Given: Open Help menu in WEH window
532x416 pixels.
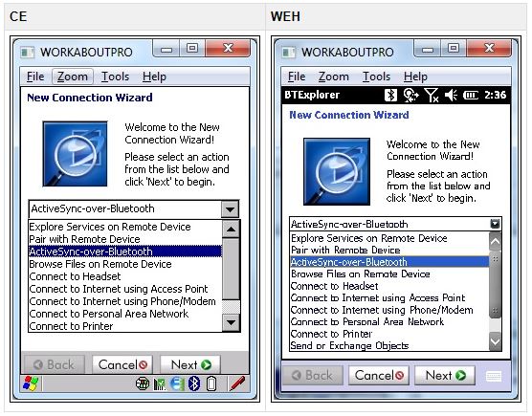Looking at the screenshot, I should pos(415,77).
